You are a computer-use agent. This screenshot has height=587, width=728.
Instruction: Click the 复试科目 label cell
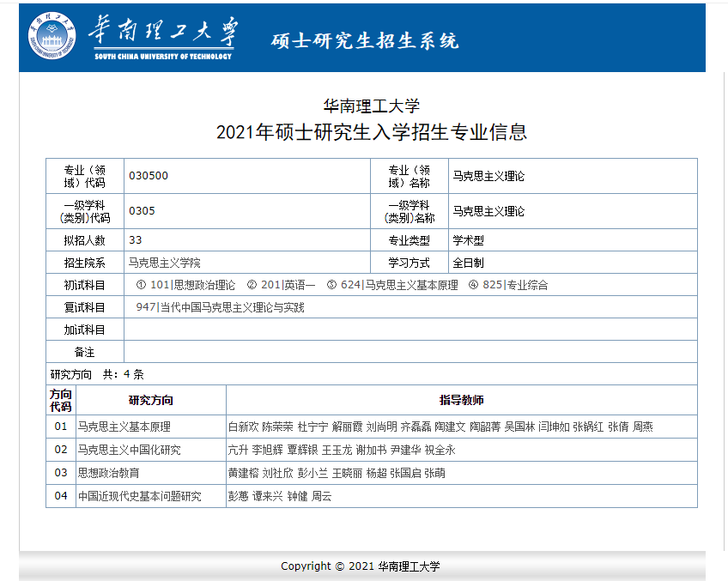[85, 307]
